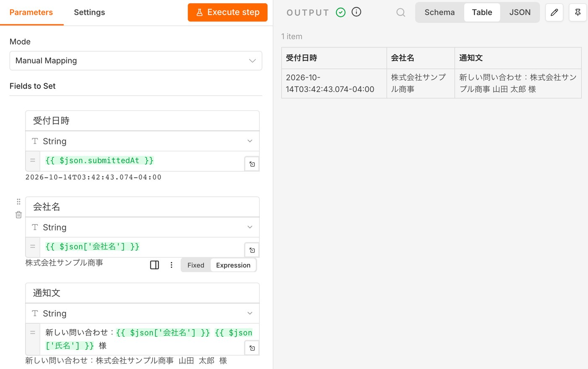Open the three-dot options menu

pyautogui.click(x=171, y=265)
